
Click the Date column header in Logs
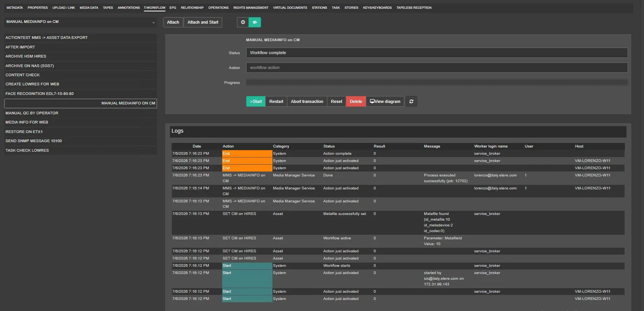[197, 146]
